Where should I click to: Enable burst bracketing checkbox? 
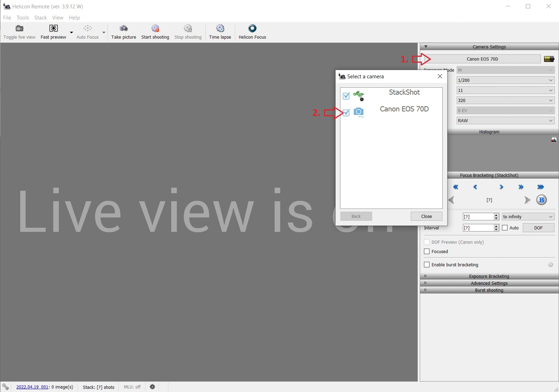tap(427, 265)
